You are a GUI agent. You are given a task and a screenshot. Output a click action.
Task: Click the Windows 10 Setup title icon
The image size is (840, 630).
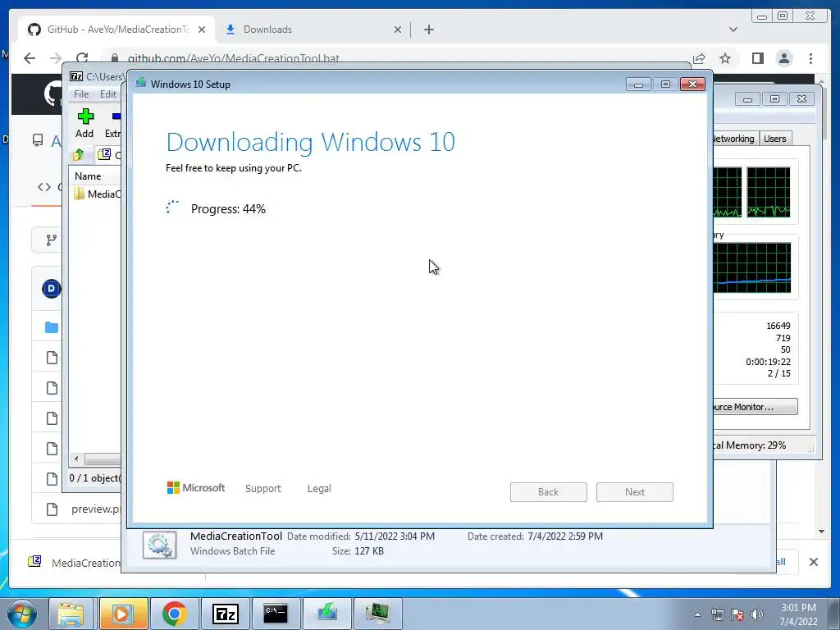click(141, 83)
